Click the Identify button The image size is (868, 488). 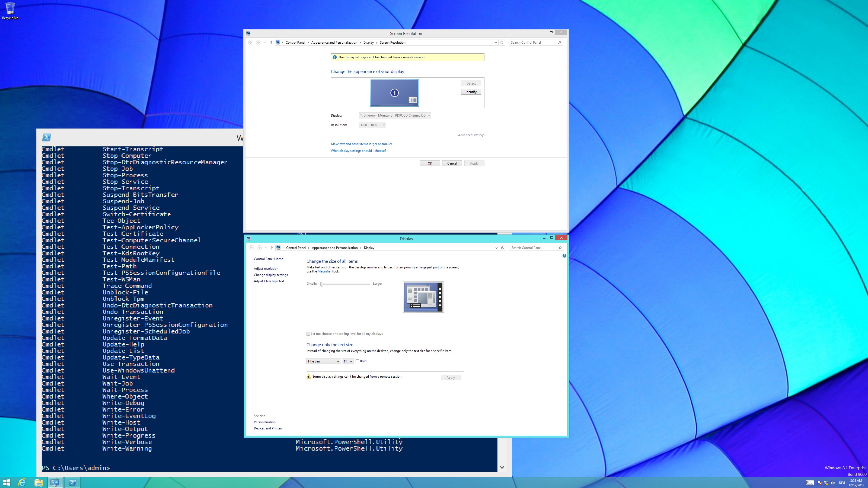coord(471,92)
